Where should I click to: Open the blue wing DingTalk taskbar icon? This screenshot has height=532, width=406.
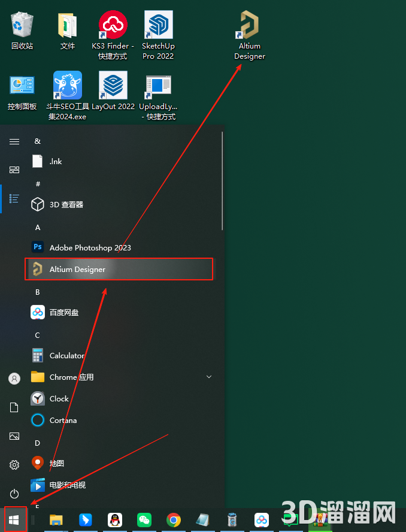pyautogui.click(x=86, y=520)
